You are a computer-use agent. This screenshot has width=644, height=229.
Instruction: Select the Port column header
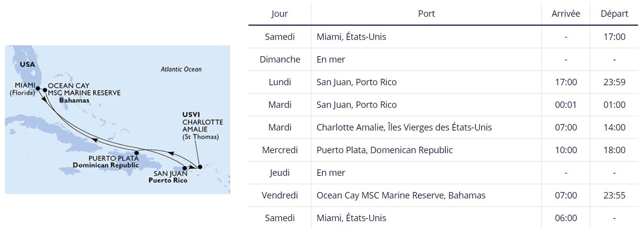click(x=427, y=14)
